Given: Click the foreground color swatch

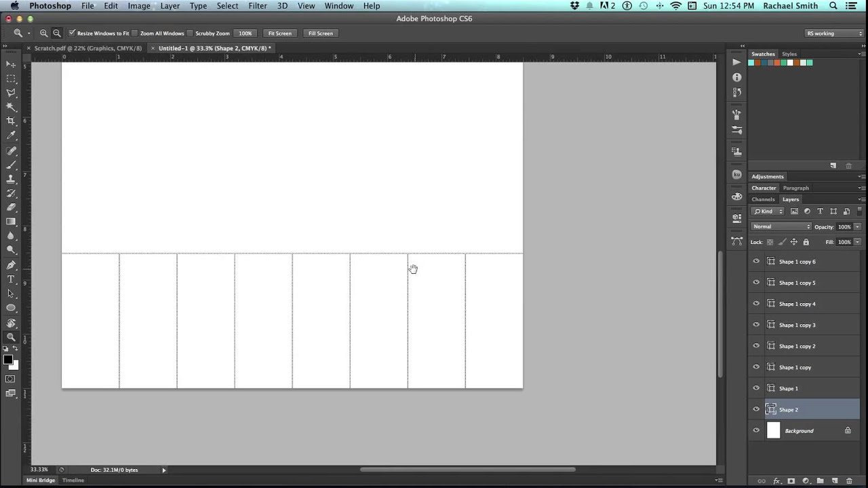Looking at the screenshot, I should (x=8, y=360).
